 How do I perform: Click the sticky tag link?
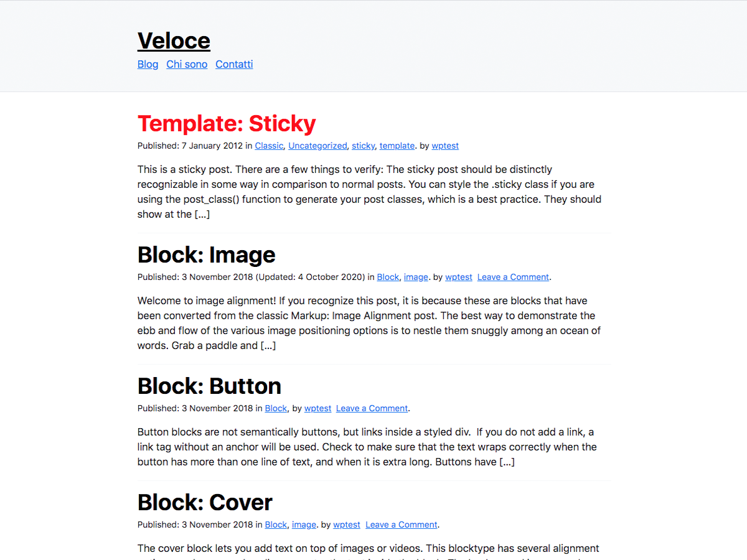[x=363, y=146]
